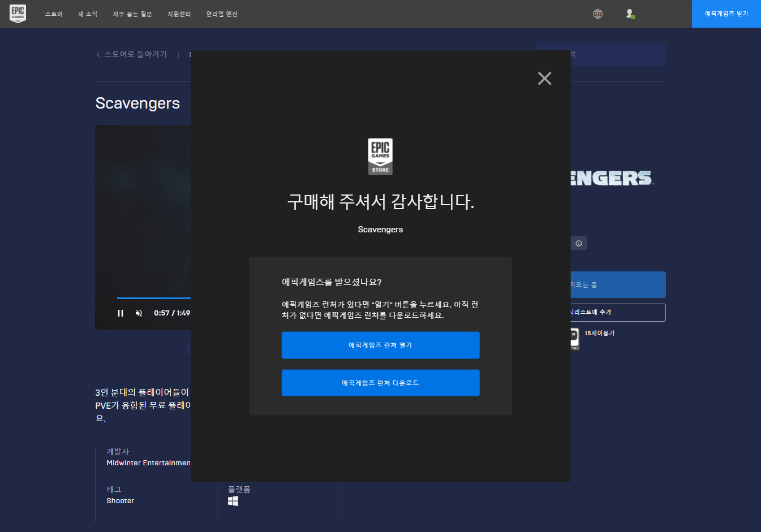Go back via 스토어로 돌아가기 link

point(132,54)
